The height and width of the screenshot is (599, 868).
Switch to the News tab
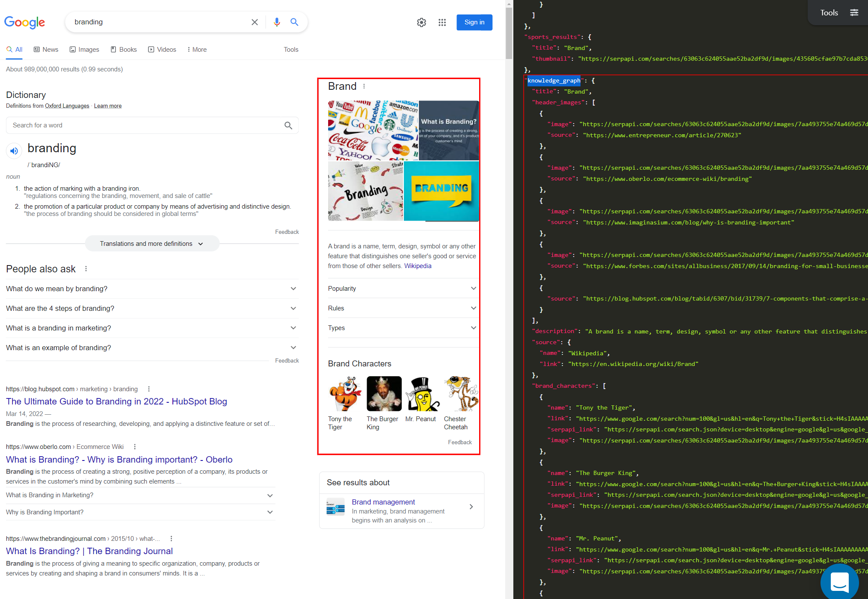click(x=46, y=49)
